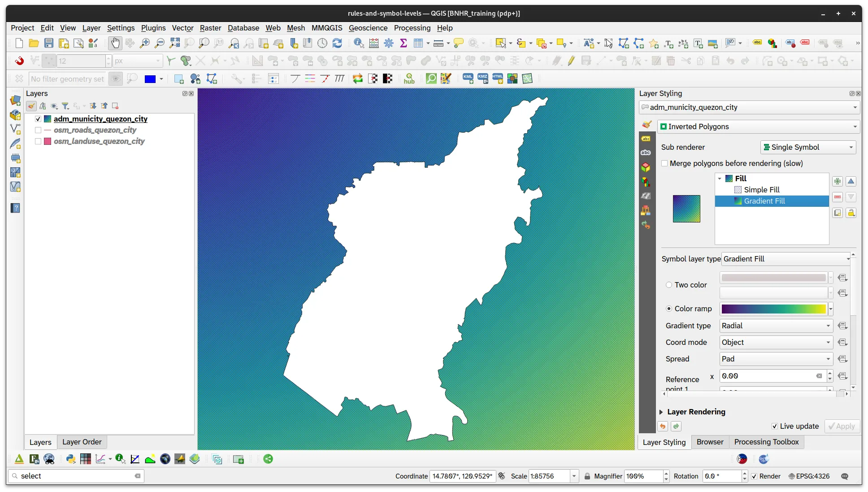This screenshot has width=868, height=492.
Task: Open the Inverted Polygons renderer dropdown
Action: [759, 126]
